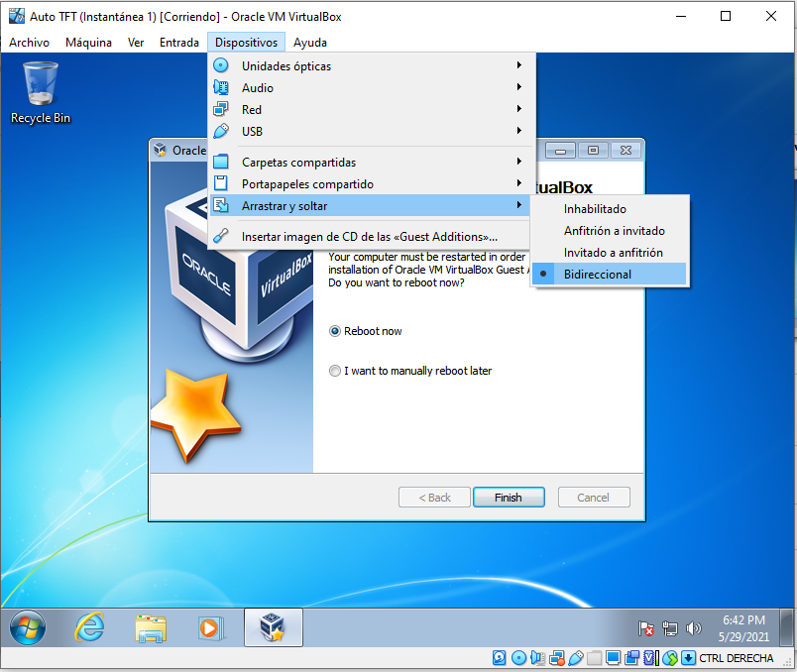
Task: Click the hard disk activity status icon
Action: pos(500,658)
